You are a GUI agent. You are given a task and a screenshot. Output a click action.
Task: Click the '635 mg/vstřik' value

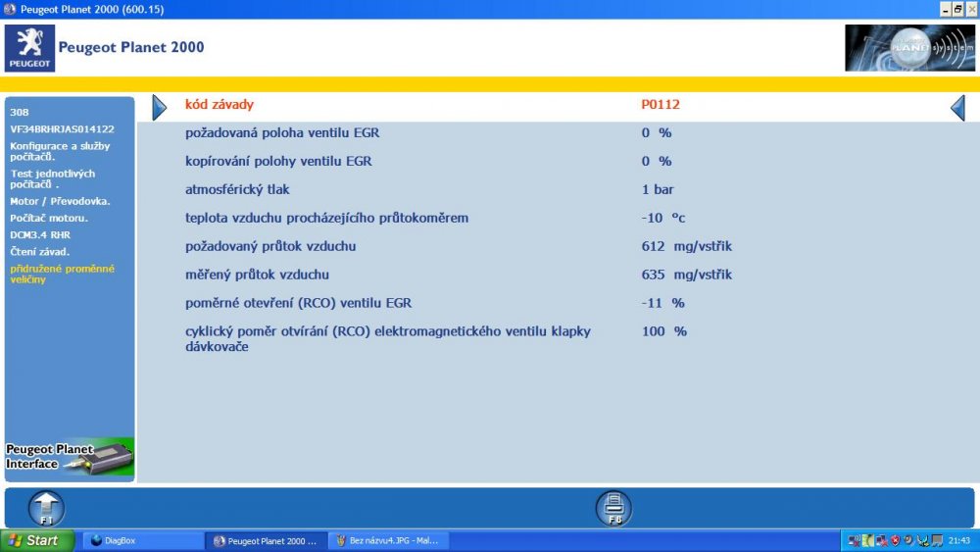(x=686, y=275)
